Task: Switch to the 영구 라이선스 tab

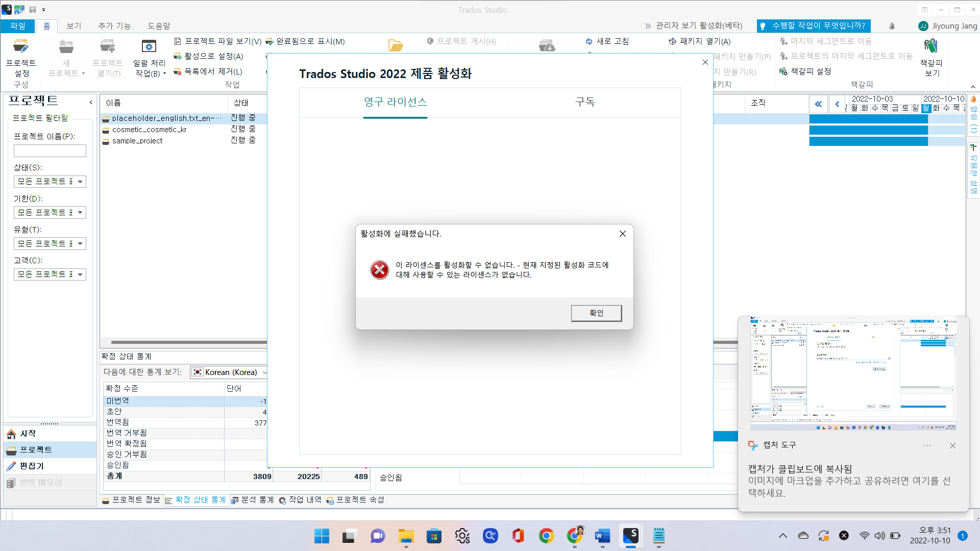Action: pyautogui.click(x=395, y=102)
